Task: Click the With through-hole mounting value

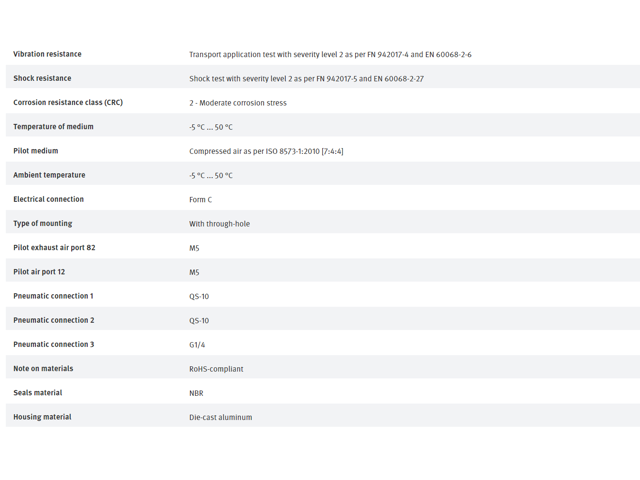Action: [219, 224]
